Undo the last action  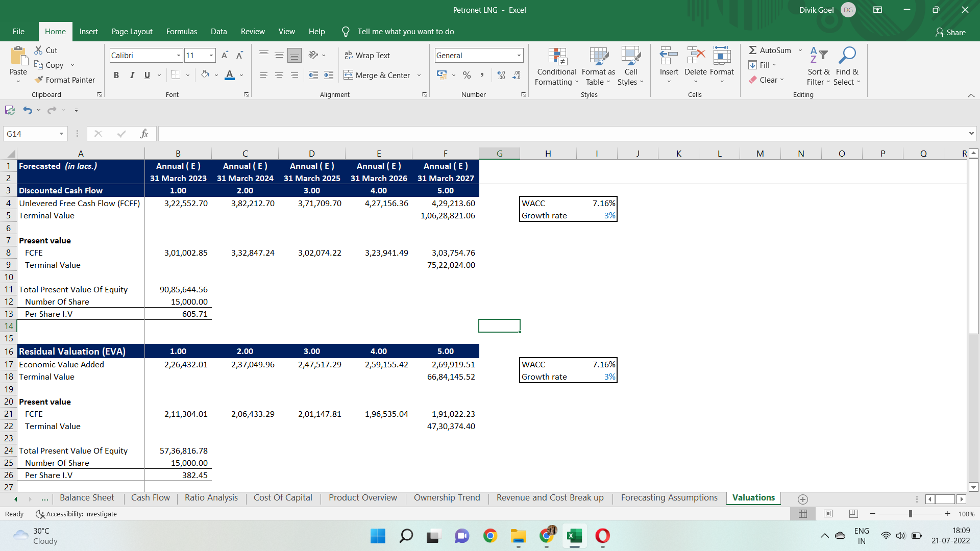[28, 110]
